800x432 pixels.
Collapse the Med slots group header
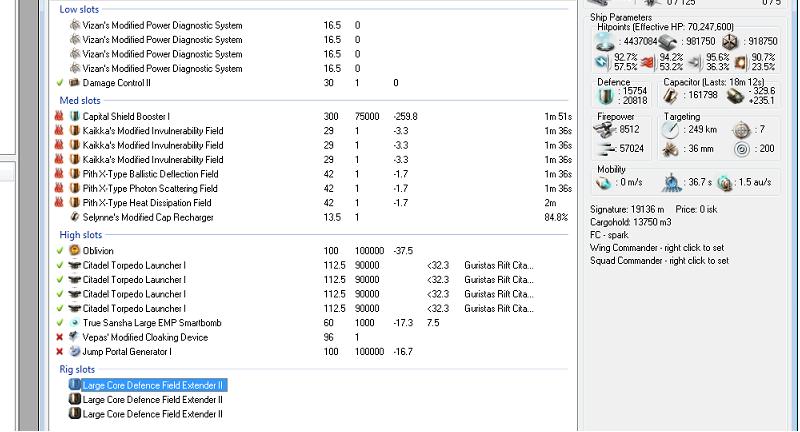[80, 101]
